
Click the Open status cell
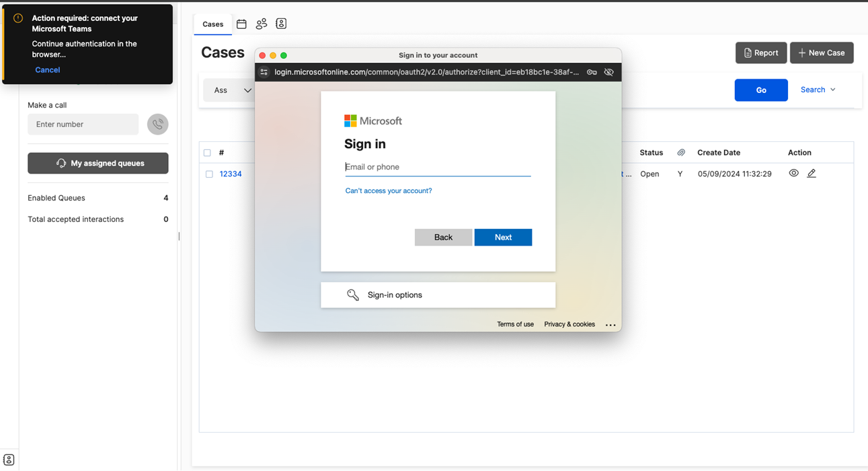pos(649,174)
